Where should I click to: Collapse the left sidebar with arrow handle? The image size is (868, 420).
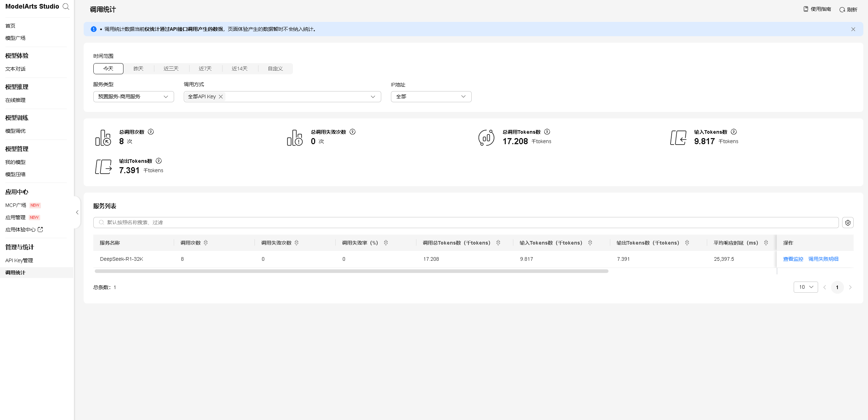tap(77, 212)
